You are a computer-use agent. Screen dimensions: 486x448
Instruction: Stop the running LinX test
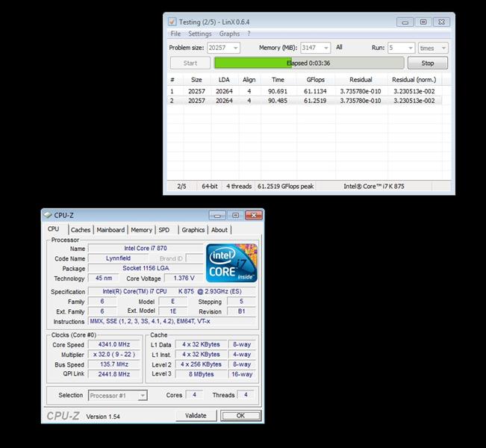tap(428, 63)
